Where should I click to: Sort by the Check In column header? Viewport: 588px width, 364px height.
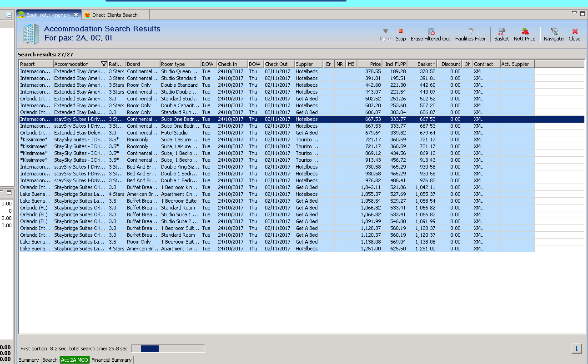pyautogui.click(x=232, y=64)
